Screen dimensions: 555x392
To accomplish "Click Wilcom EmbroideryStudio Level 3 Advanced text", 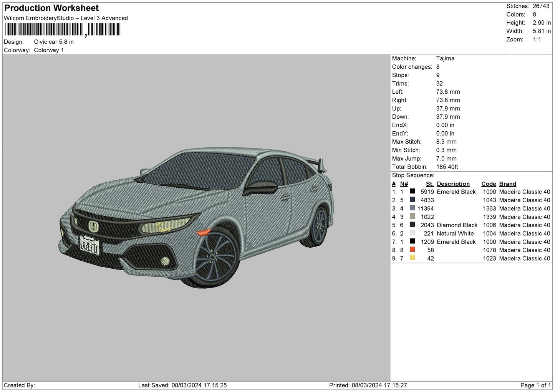I will click(x=66, y=18).
